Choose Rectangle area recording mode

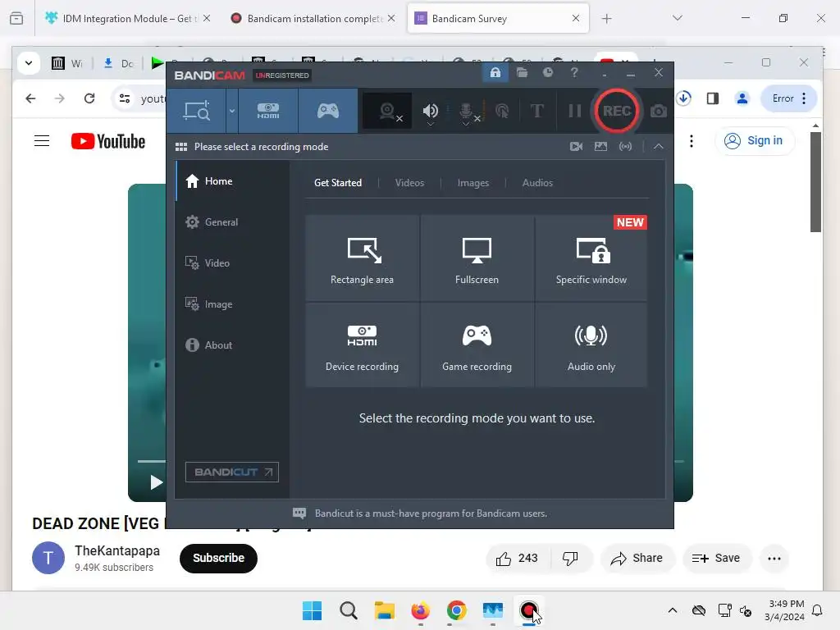click(x=362, y=258)
